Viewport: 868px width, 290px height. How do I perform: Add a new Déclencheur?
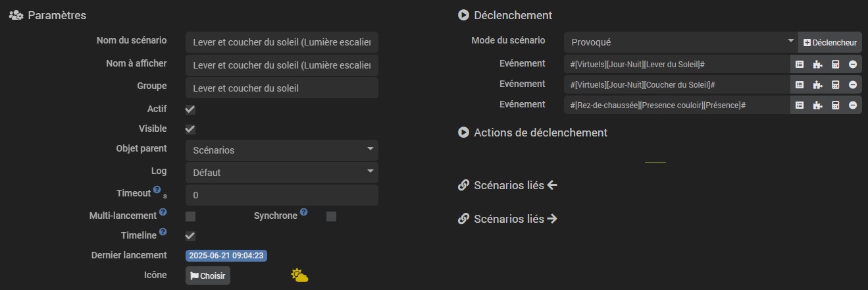coord(830,42)
